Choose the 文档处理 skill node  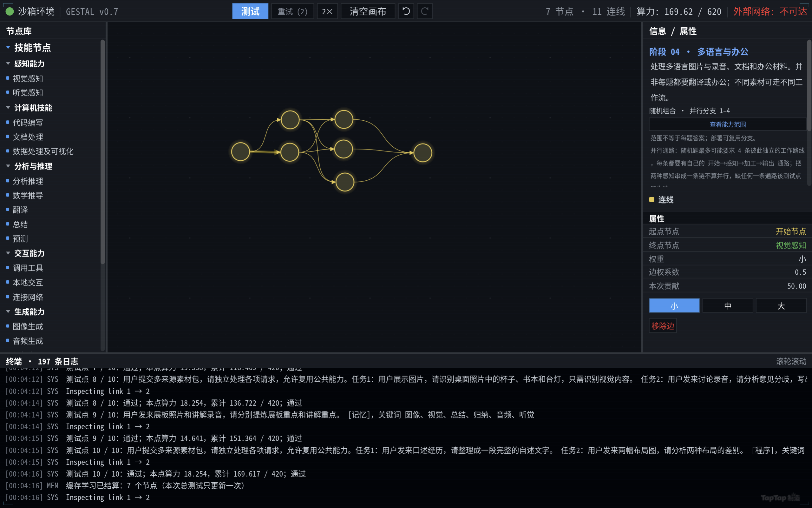click(28, 137)
